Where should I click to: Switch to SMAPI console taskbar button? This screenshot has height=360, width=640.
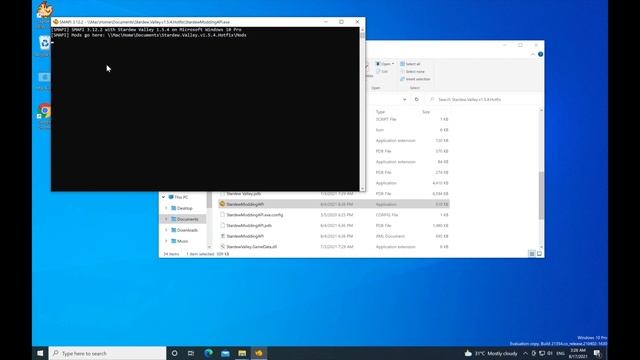(x=259, y=353)
